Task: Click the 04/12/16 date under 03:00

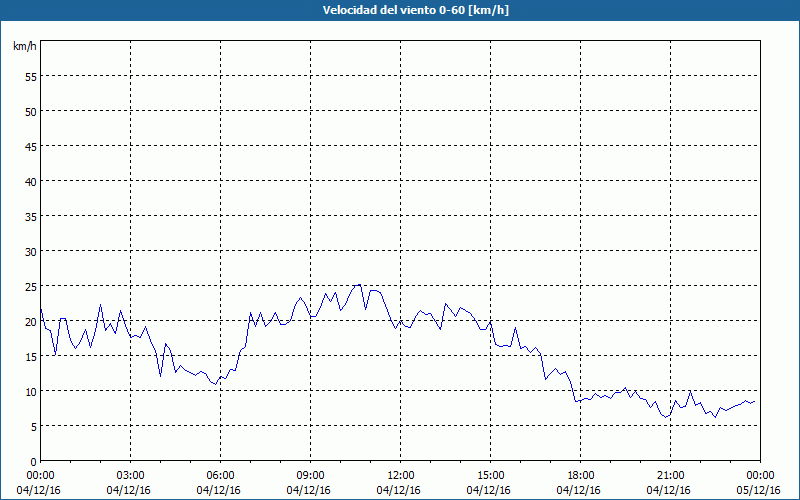Action: pos(129,490)
